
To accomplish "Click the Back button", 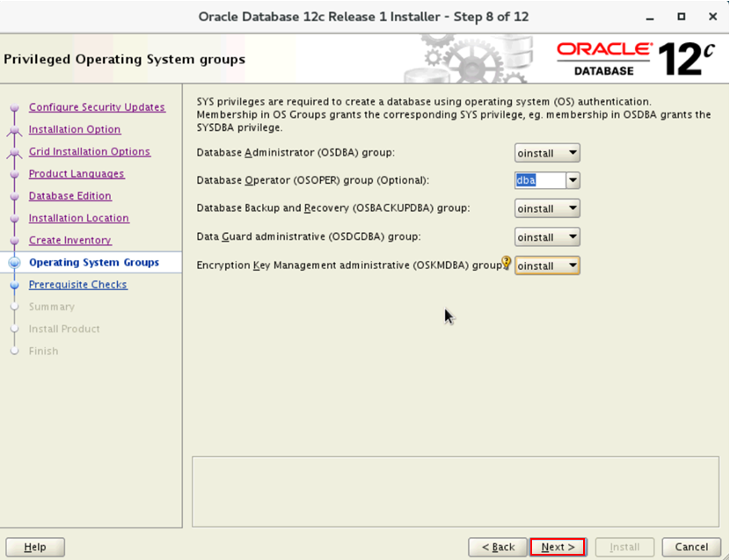I will point(498,547).
